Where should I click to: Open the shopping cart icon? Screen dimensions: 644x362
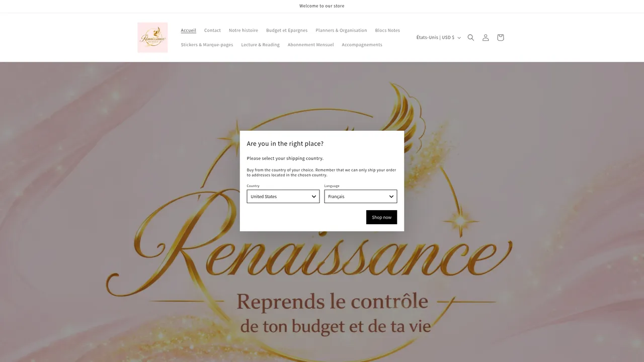[x=500, y=38]
